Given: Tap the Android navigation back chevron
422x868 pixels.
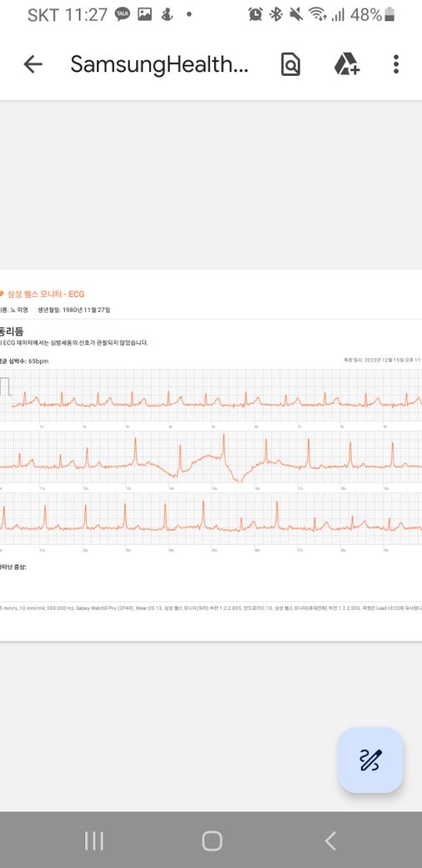Looking at the screenshot, I should (x=330, y=841).
